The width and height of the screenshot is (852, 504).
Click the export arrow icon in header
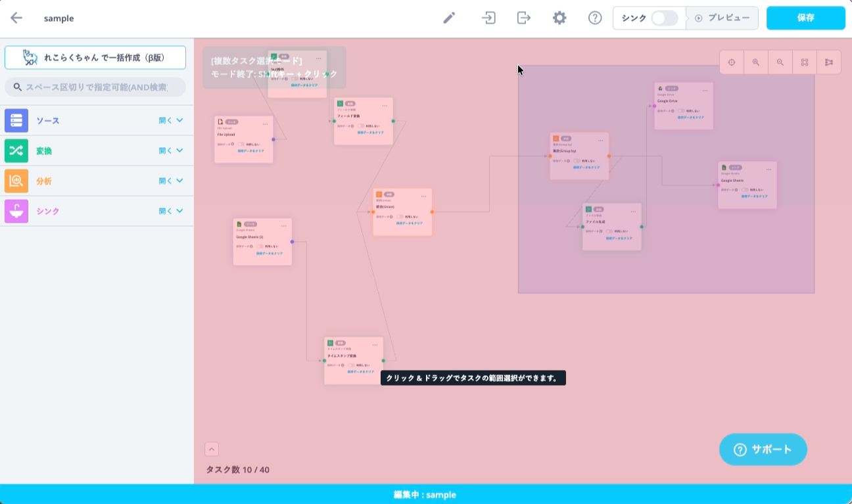[524, 18]
